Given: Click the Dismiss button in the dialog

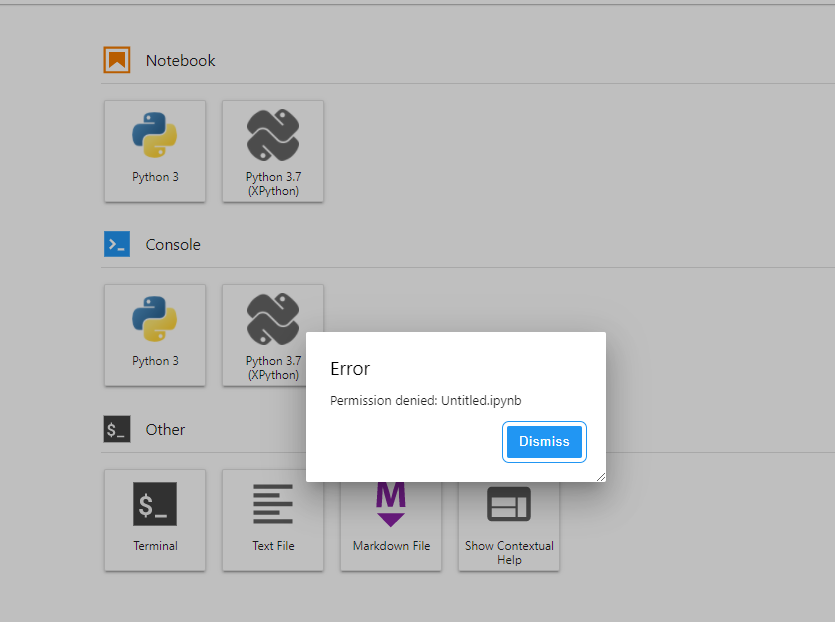Looking at the screenshot, I should [544, 441].
